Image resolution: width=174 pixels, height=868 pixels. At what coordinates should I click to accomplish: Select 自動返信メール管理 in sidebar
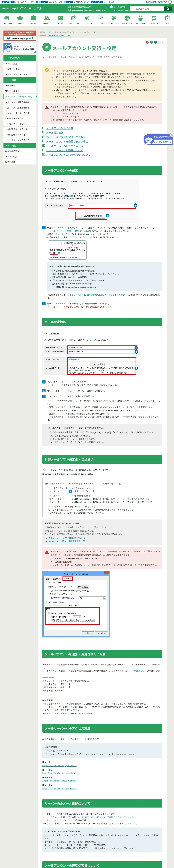pos(20,119)
